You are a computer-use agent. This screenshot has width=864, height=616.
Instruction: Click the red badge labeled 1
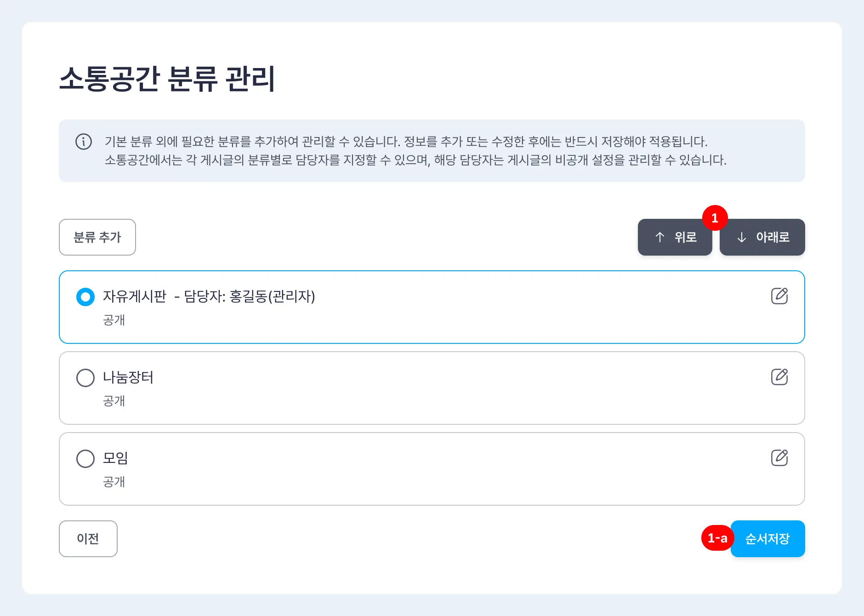click(x=715, y=218)
